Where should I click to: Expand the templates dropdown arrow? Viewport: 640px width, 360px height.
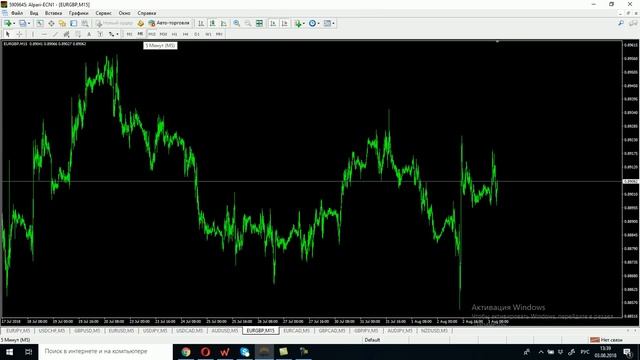point(333,23)
